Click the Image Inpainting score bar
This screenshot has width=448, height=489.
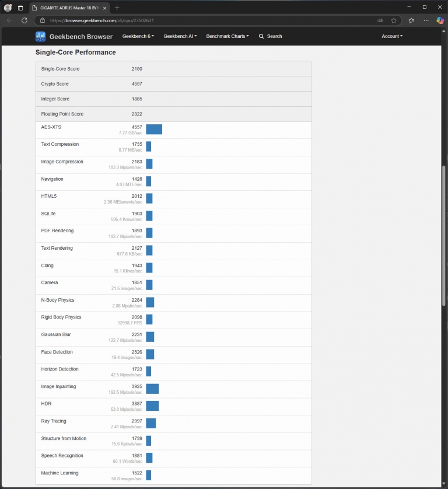pos(152,389)
